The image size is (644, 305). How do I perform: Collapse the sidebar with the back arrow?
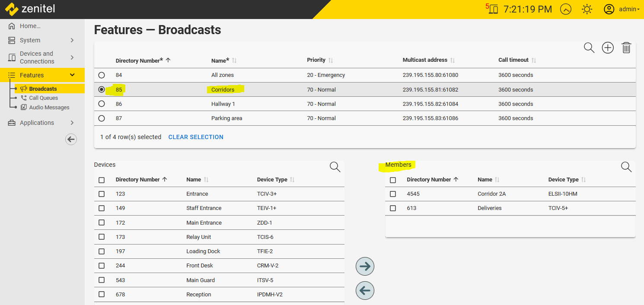pos(71,139)
